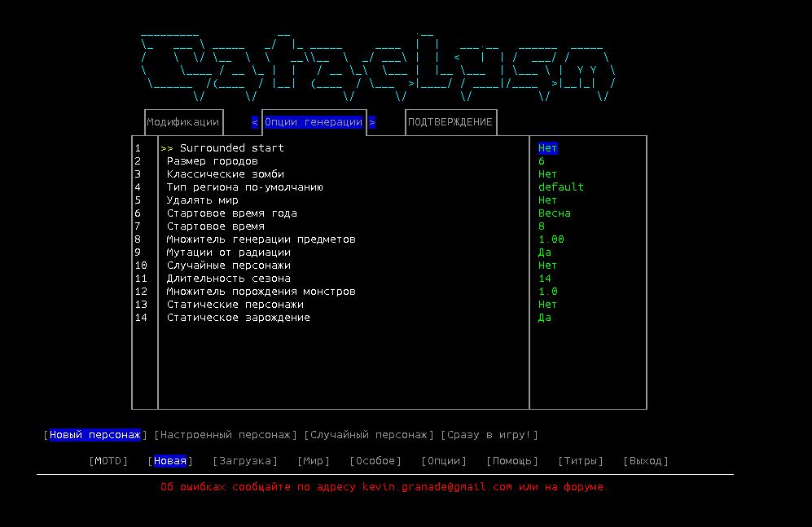Open the Опции menu item
The width and height of the screenshot is (812, 527).
tap(444, 461)
